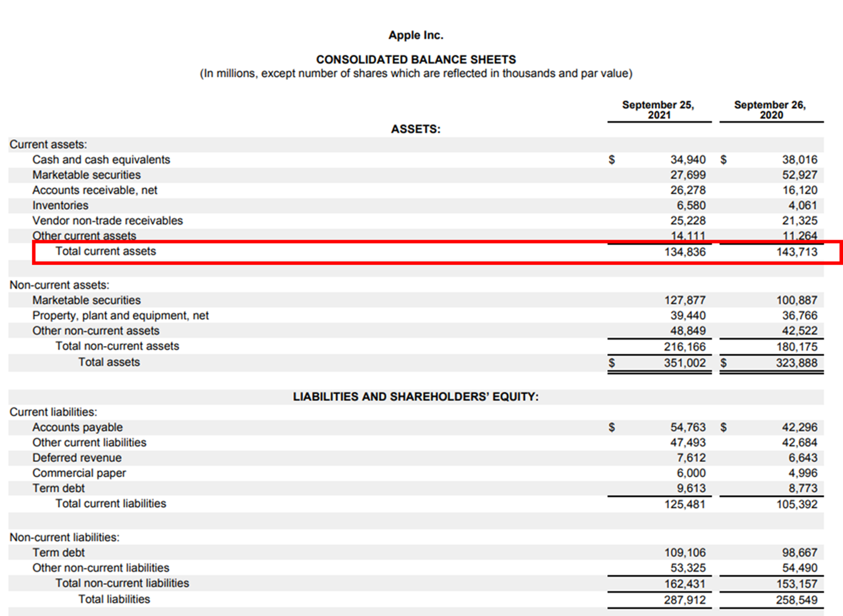
Task: Select the non-current securities value "127,877"
Action: [685, 301]
